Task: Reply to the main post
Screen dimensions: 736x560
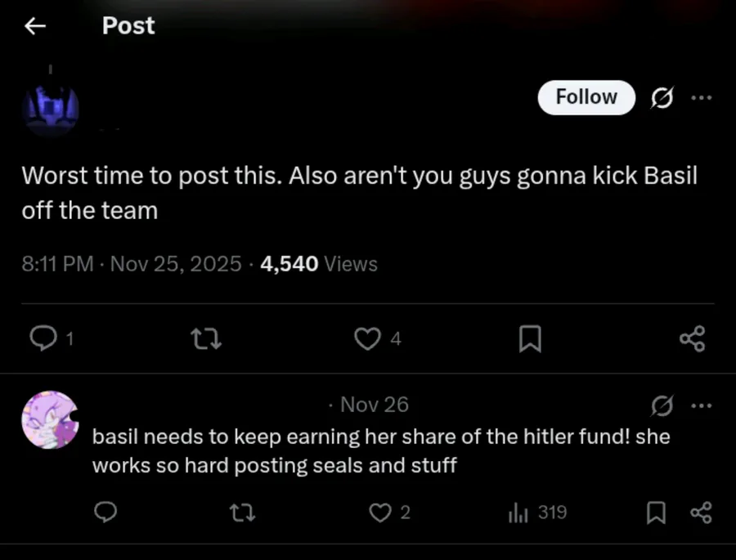Action: point(41,338)
